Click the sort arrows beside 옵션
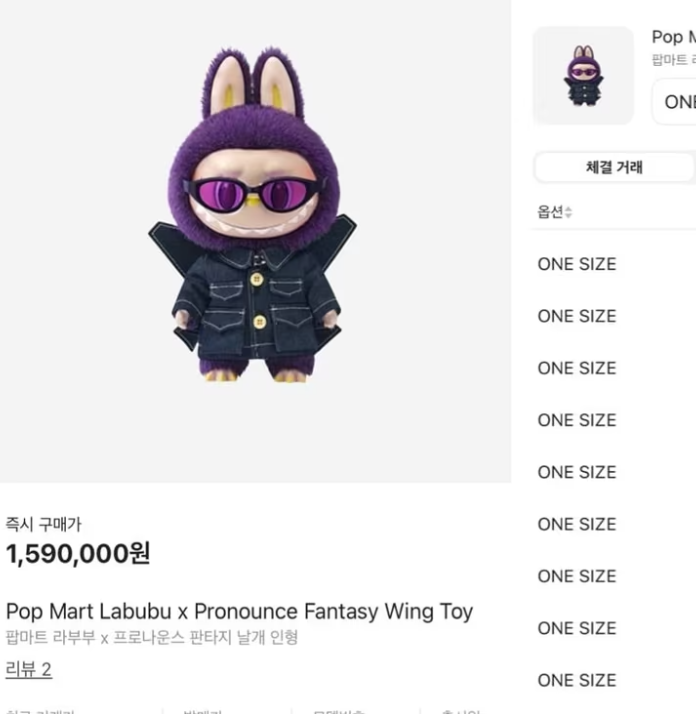 point(569,213)
